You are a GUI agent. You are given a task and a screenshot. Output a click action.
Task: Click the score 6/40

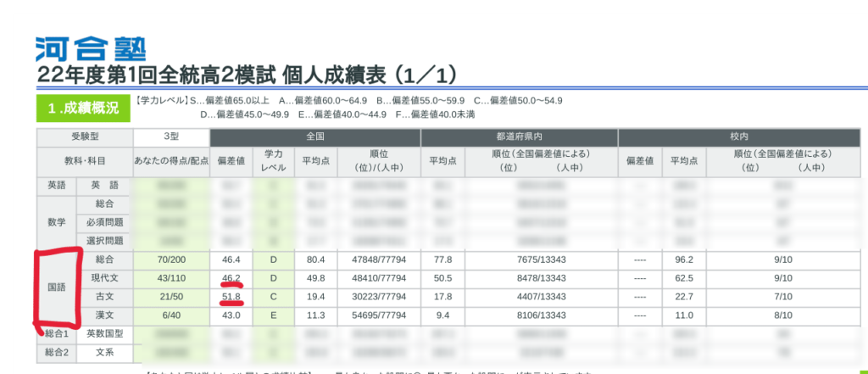point(171,315)
